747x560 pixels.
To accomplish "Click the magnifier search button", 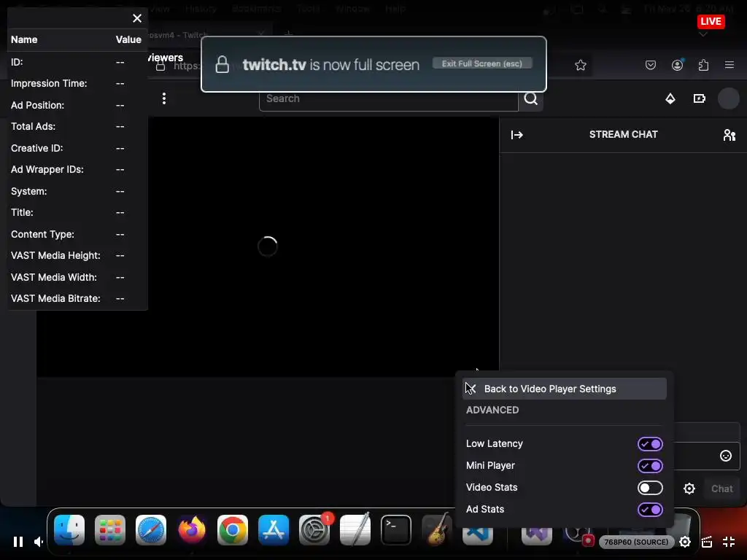I will (531, 98).
